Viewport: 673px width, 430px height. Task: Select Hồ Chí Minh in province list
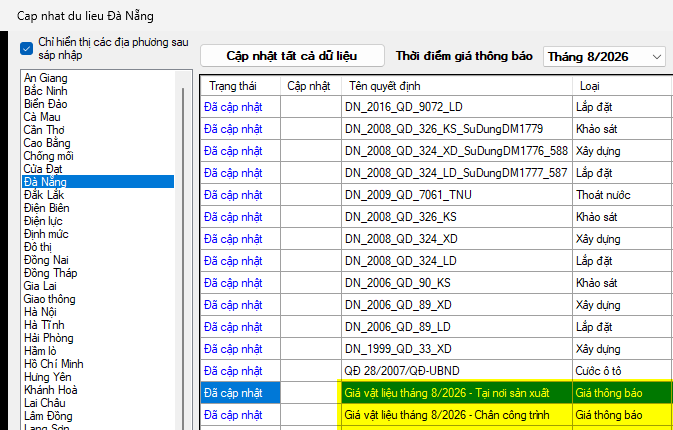tap(54, 364)
